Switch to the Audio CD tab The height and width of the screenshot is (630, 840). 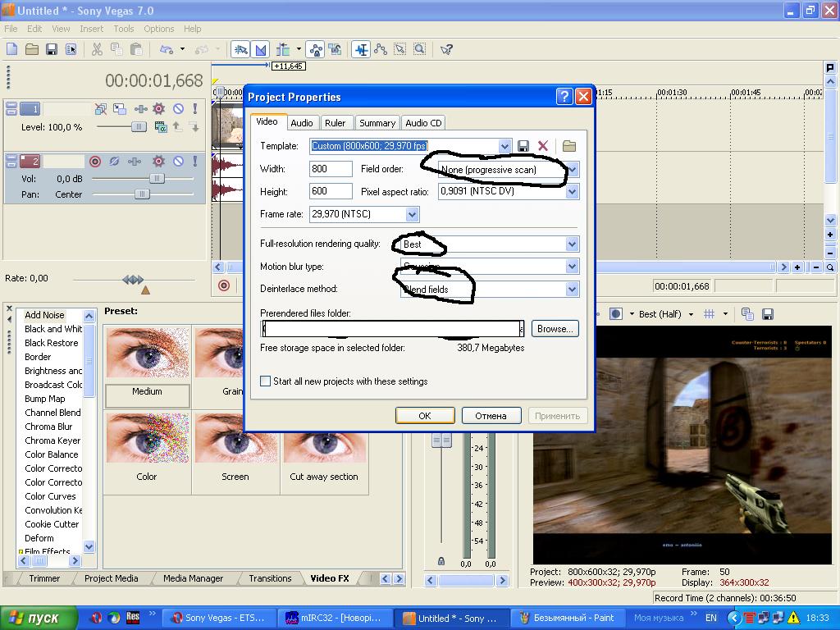(423, 123)
